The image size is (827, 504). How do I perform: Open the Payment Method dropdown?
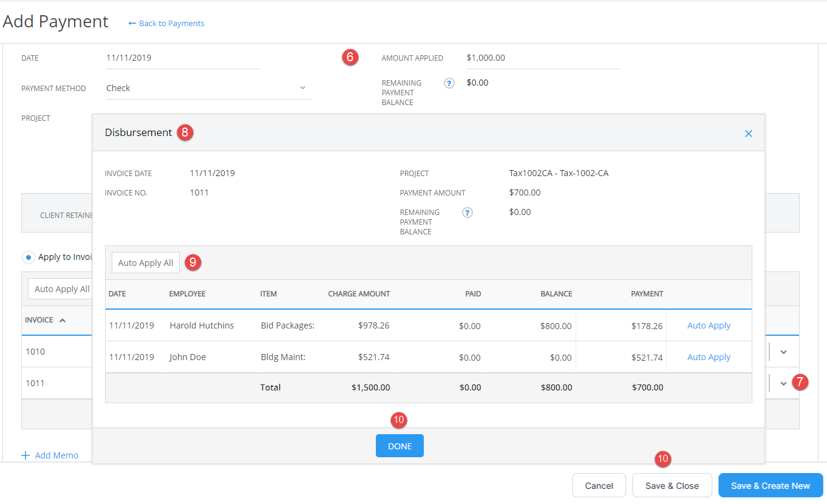(208, 88)
